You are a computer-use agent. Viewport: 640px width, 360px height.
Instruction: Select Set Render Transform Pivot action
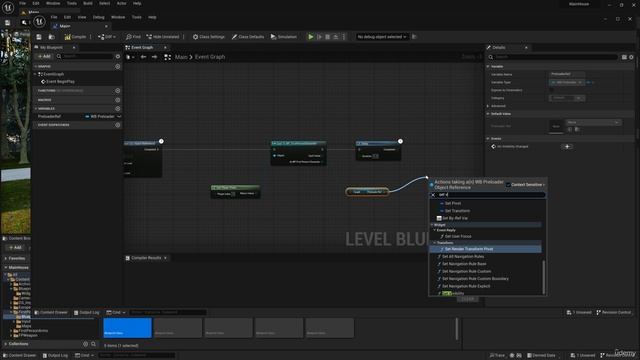(x=485, y=249)
